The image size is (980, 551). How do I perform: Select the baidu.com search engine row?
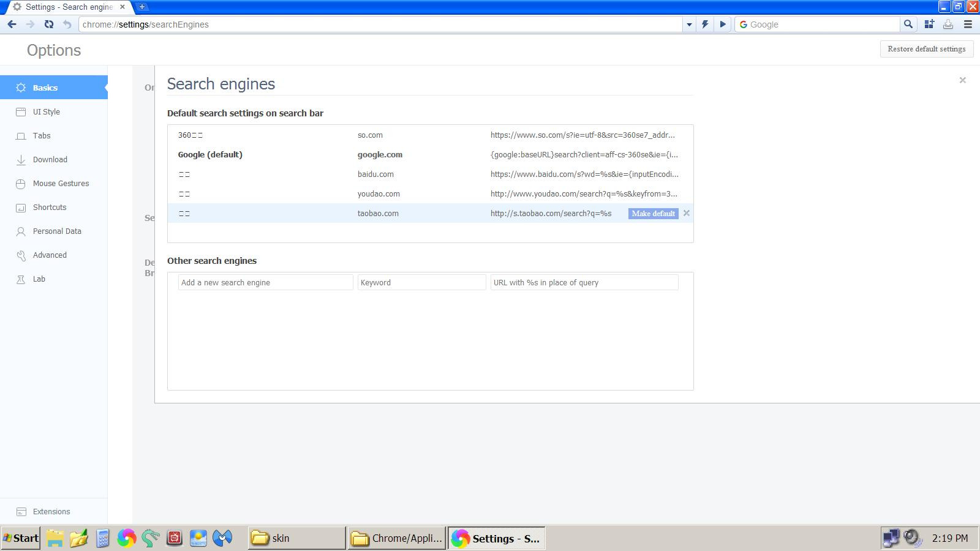430,174
